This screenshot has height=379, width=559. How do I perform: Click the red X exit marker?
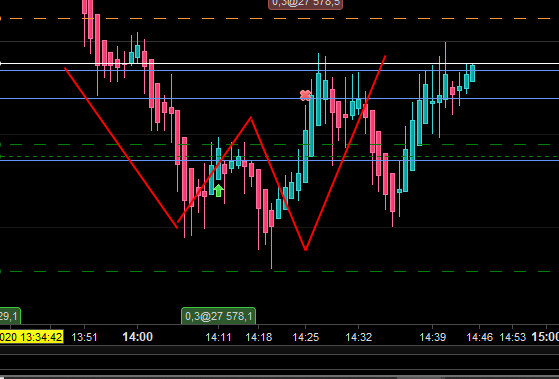[x=305, y=95]
